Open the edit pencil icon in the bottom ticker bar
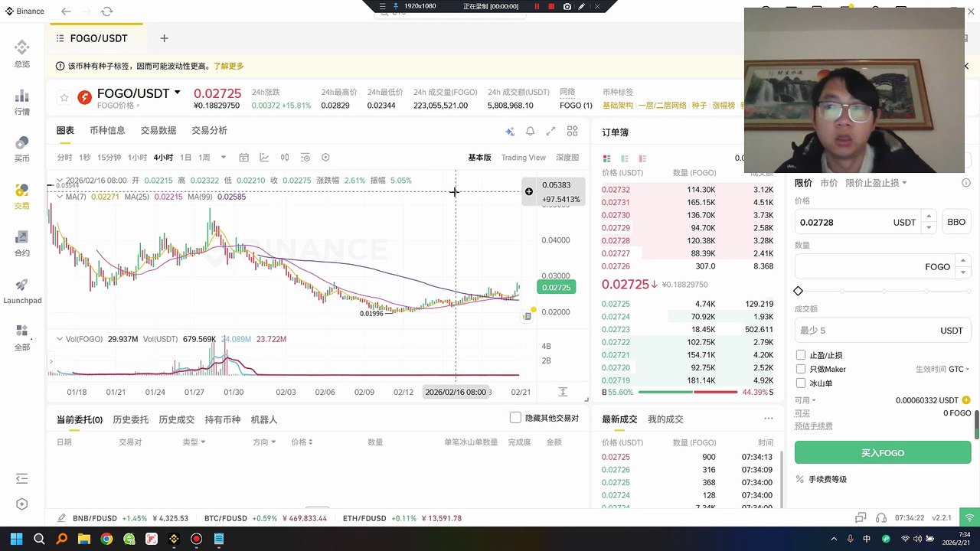The width and height of the screenshot is (980, 551). 61,518
